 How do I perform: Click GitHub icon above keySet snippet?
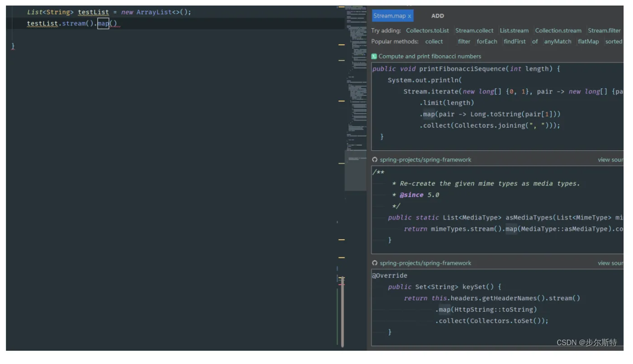[x=374, y=263]
